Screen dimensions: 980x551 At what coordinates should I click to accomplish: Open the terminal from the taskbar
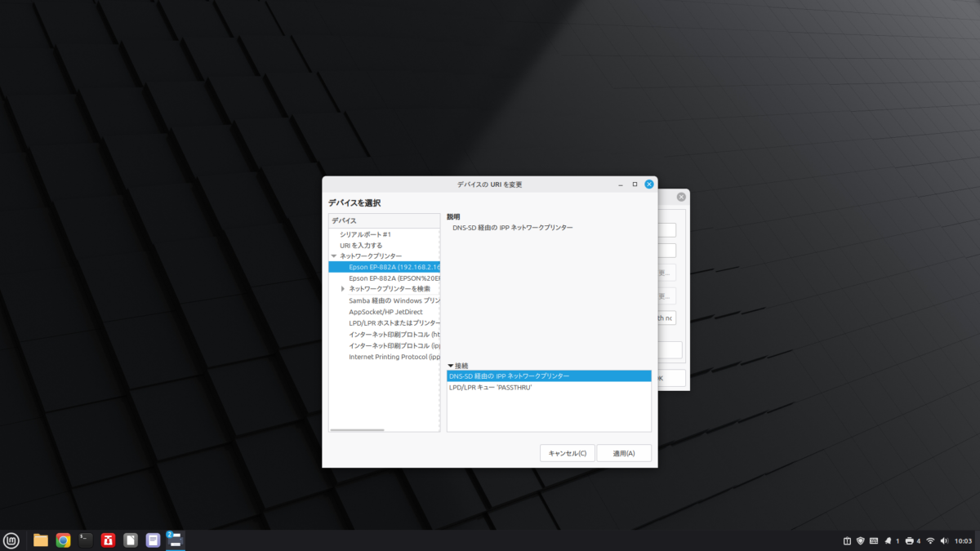coord(86,540)
